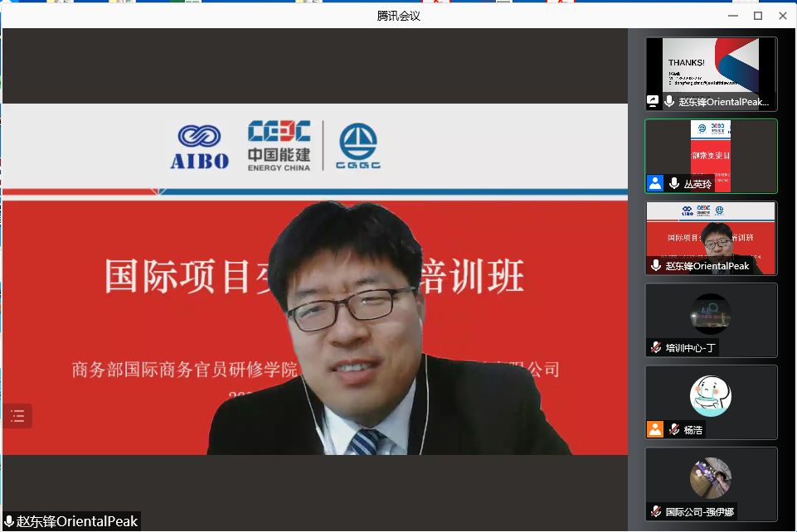Select 丛英玲's video thumbnail
This screenshot has height=532, width=797.
click(x=711, y=149)
